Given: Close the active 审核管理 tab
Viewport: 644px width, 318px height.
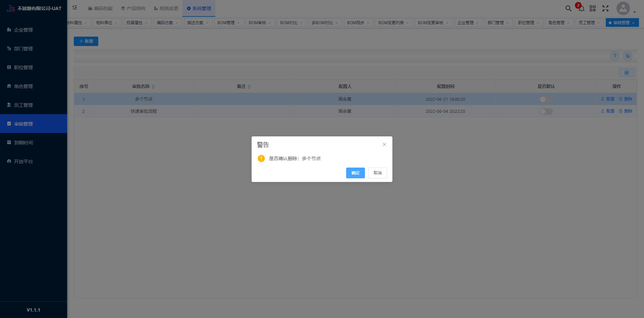Looking at the screenshot, I should (x=633, y=23).
